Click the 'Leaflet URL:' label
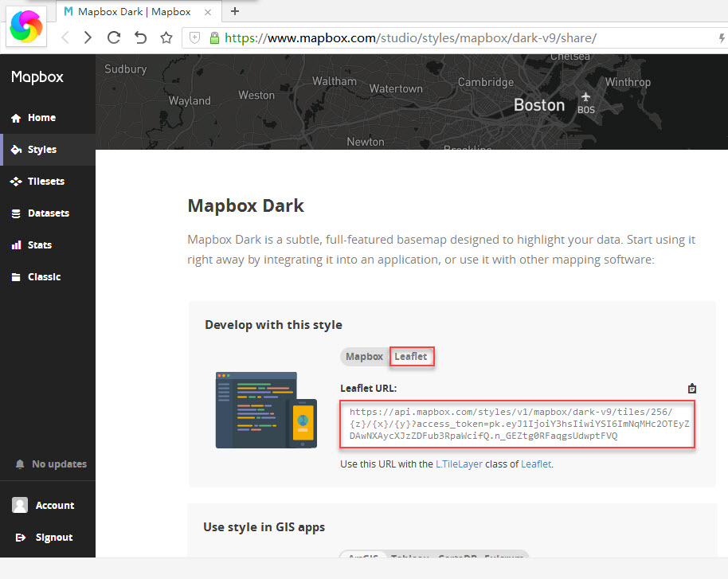Screen dimensions: 728x579 click(x=369, y=389)
